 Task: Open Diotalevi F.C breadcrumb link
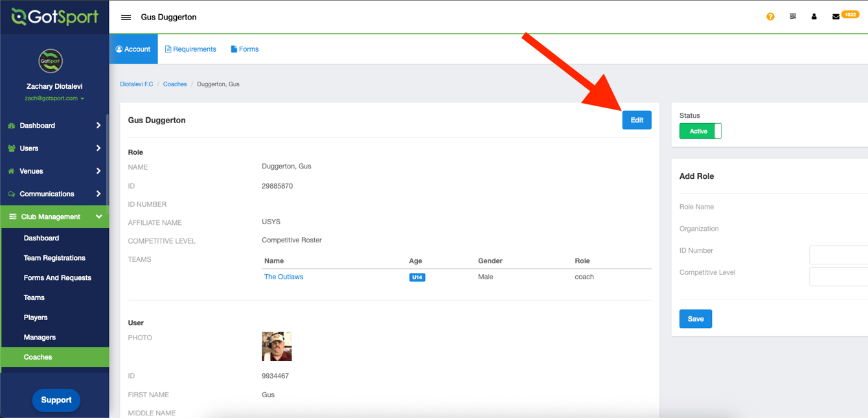tap(137, 84)
